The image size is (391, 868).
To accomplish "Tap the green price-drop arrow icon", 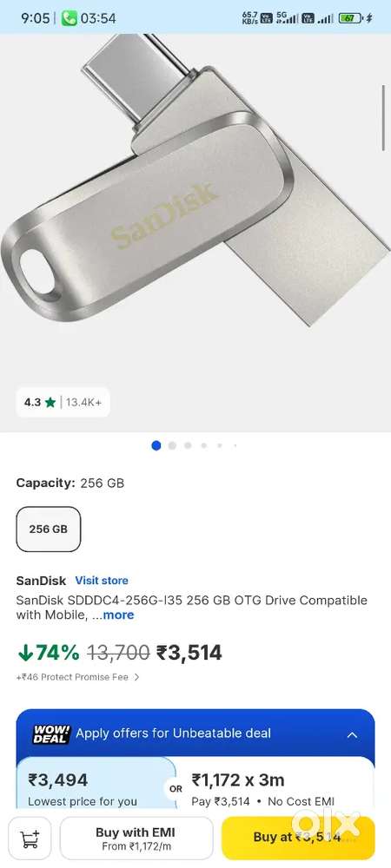I will point(25,654).
